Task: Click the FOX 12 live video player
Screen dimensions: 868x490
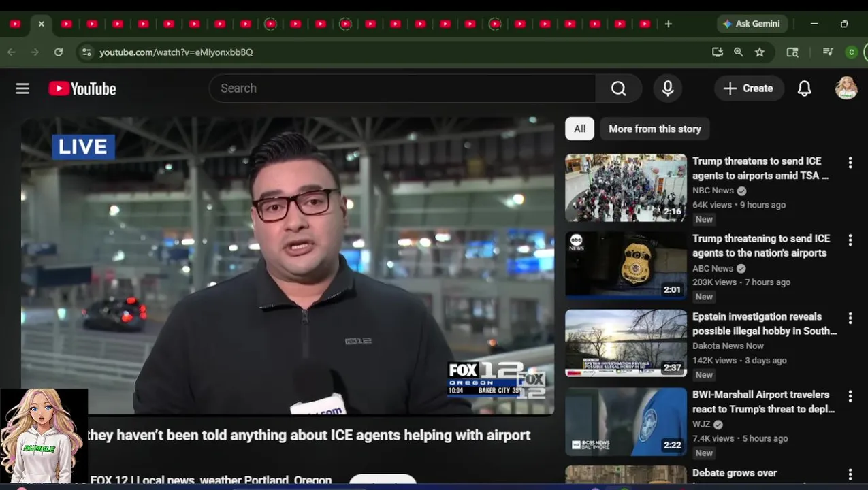Action: click(287, 266)
